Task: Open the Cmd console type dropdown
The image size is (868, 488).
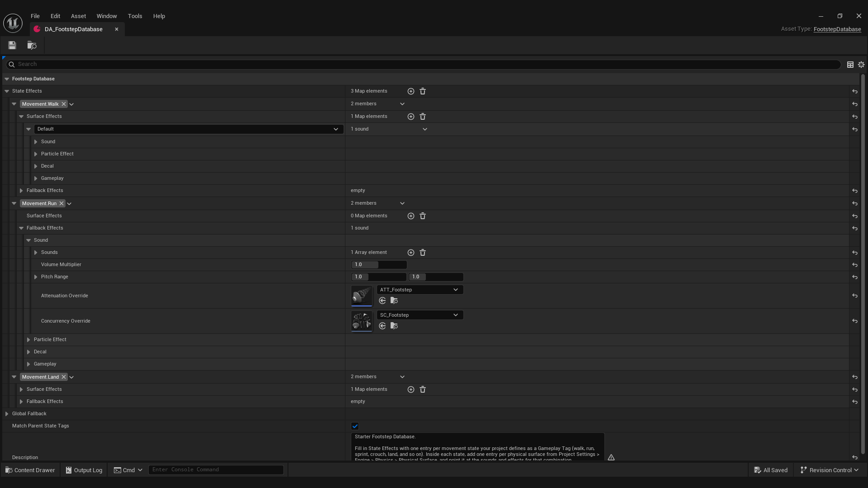Action: click(128, 470)
